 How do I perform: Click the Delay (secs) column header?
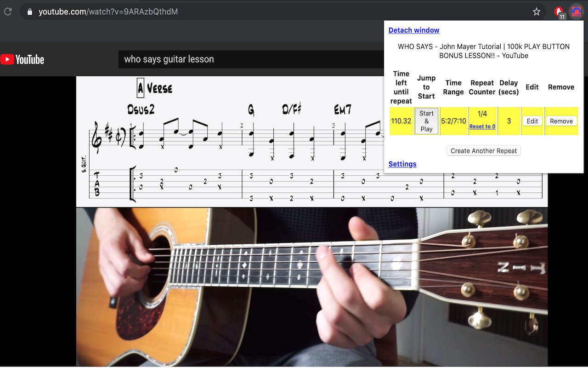tap(509, 87)
